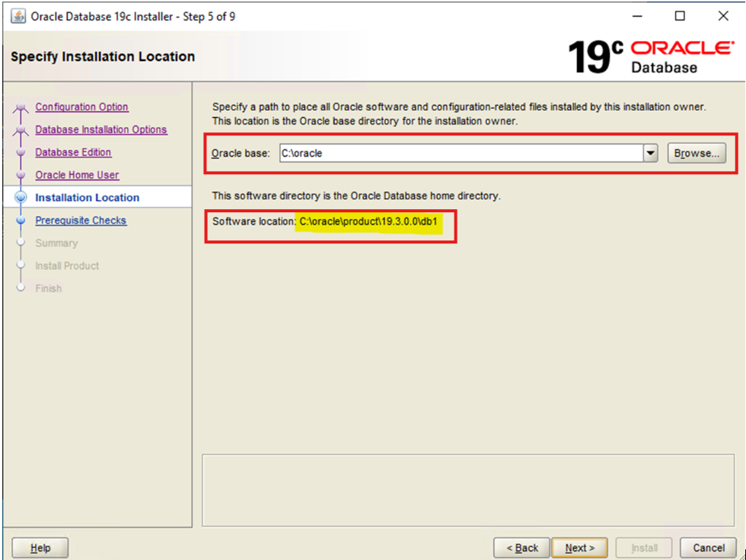Click the Configuration Option step marker icon
This screenshot has height=560, width=746.
(21, 107)
